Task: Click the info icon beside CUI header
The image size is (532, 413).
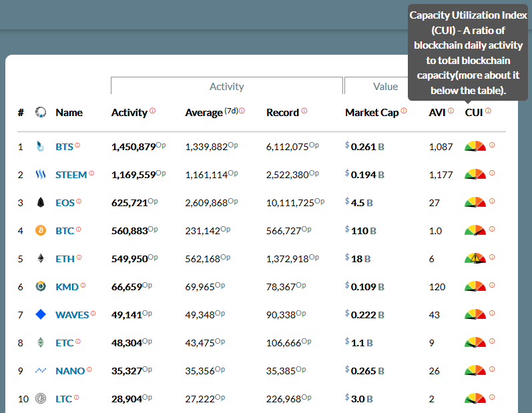Action: pyautogui.click(x=488, y=111)
